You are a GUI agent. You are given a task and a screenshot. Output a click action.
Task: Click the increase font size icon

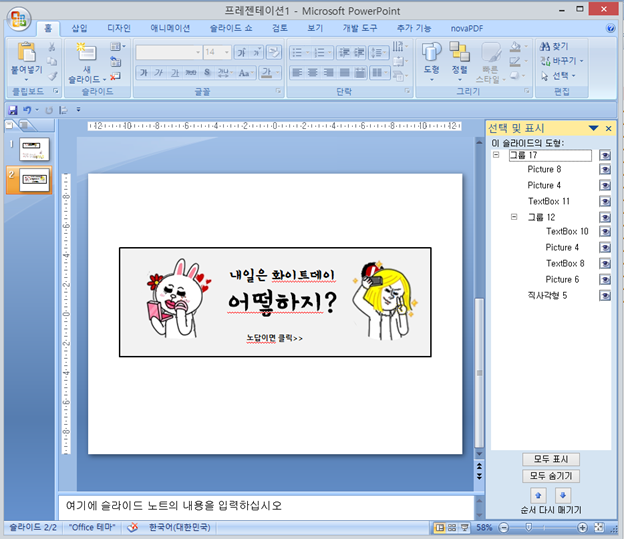tap(242, 52)
